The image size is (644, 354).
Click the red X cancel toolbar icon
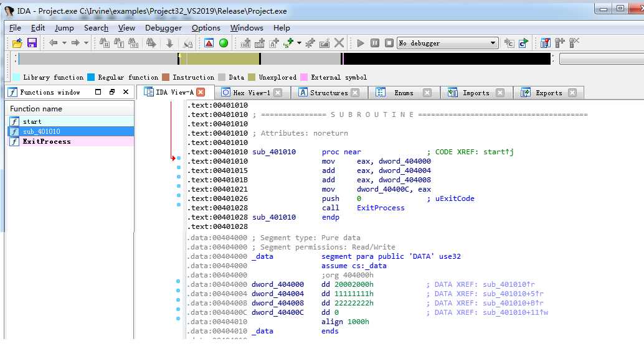(339, 43)
